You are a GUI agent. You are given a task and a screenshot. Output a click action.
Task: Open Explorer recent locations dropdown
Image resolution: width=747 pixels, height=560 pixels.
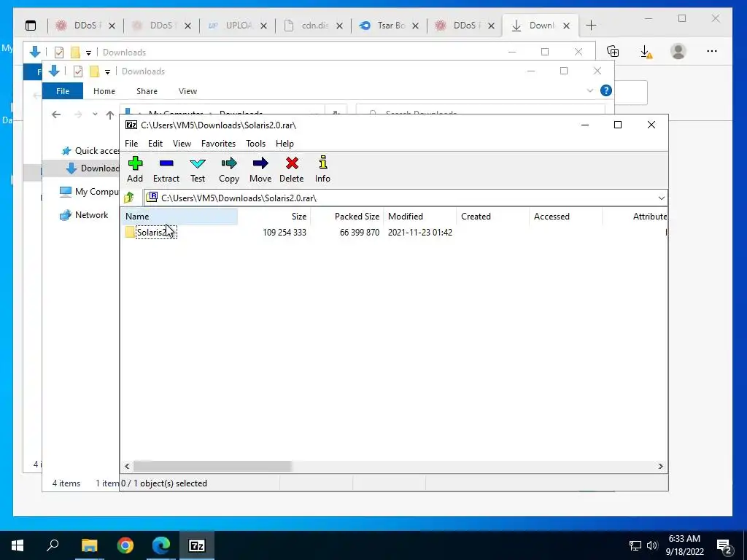coord(95,114)
